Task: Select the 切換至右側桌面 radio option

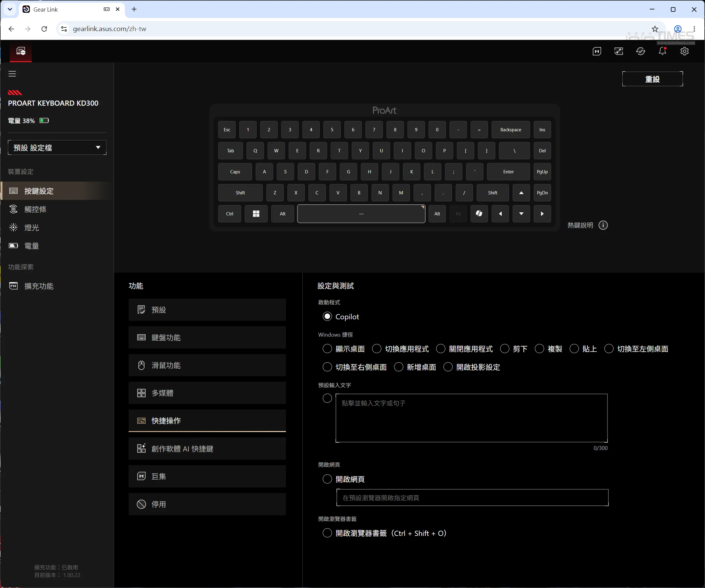Action: click(327, 367)
